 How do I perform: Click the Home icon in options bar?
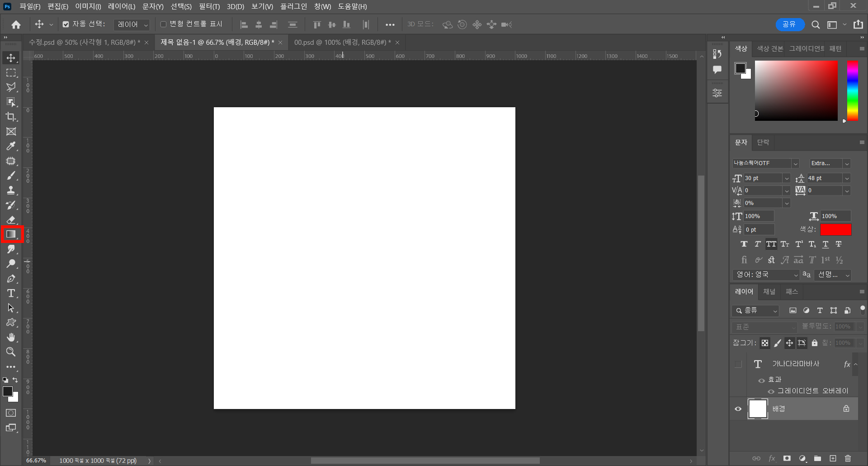[x=16, y=24]
